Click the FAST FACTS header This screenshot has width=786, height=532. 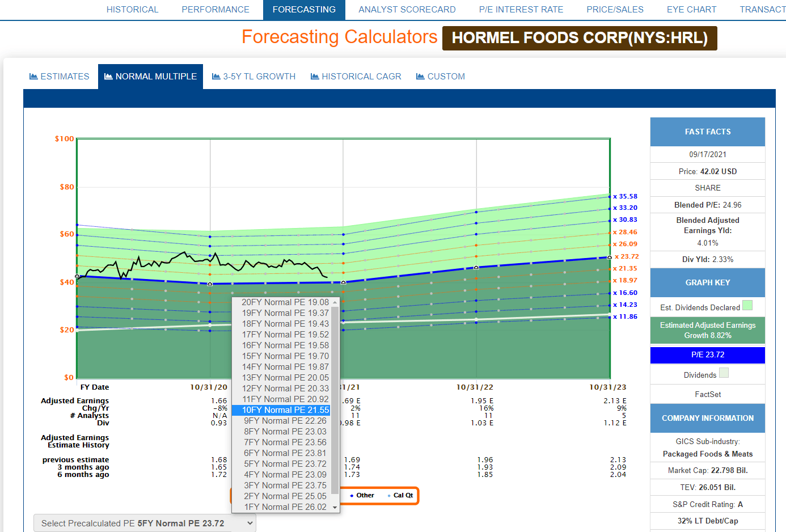tap(708, 132)
